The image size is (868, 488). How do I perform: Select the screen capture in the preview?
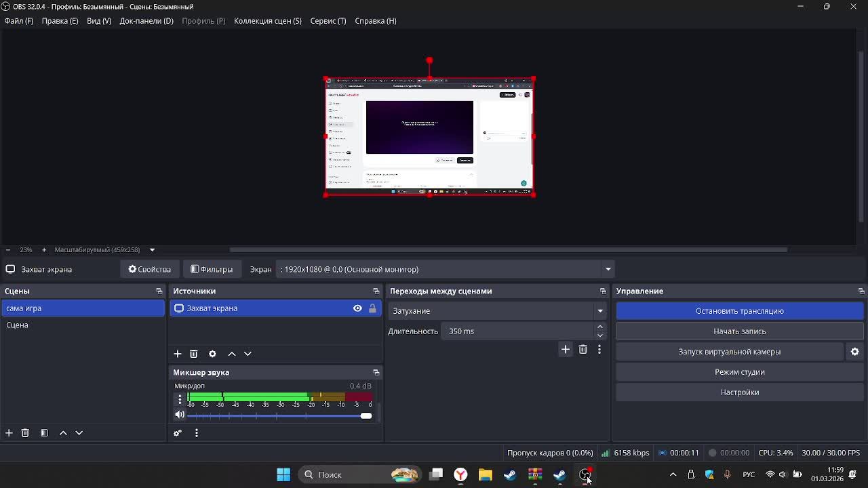429,137
